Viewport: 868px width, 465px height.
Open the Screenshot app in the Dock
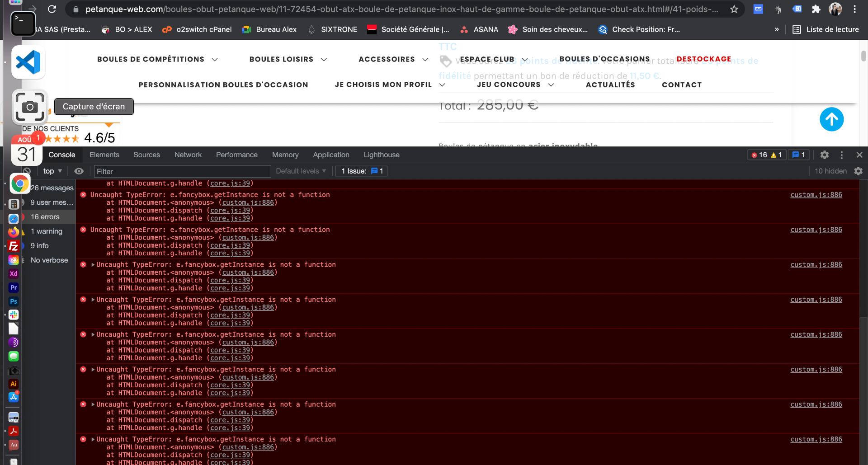point(30,107)
